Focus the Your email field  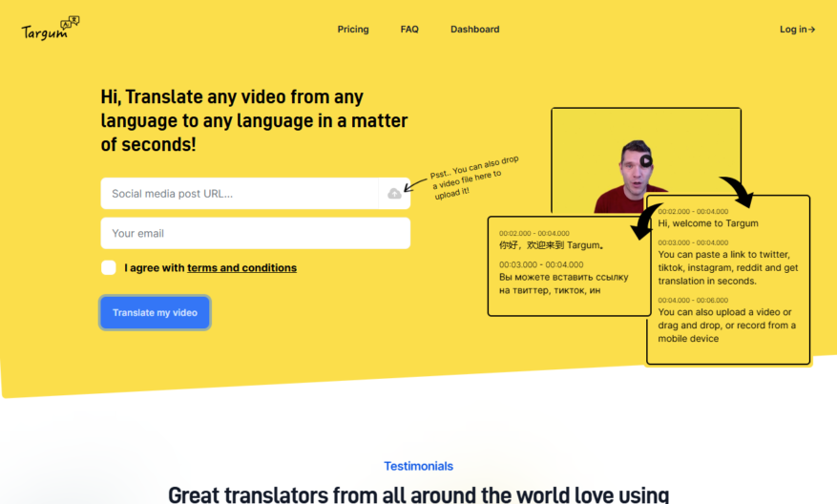(x=256, y=233)
